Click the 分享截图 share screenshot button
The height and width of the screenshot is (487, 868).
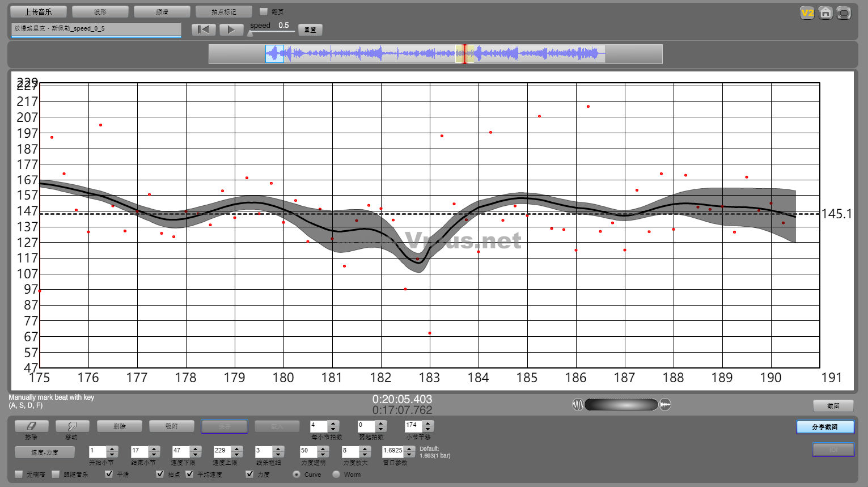click(824, 427)
